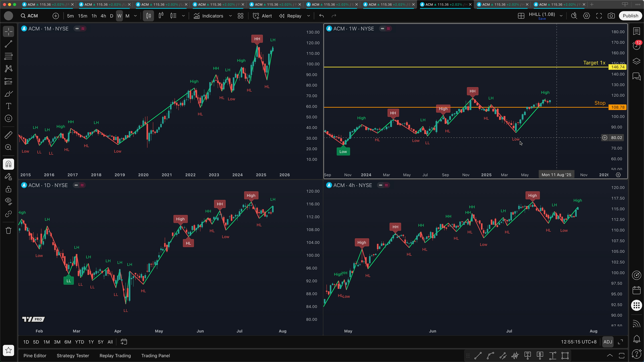Select the text annotation tool
The height and width of the screenshot is (362, 644).
point(9,106)
